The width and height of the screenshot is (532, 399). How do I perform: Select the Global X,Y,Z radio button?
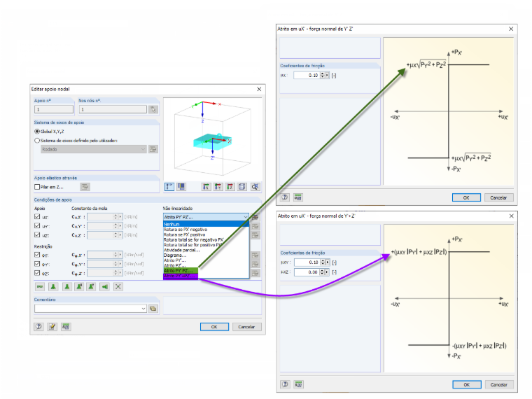(37, 132)
